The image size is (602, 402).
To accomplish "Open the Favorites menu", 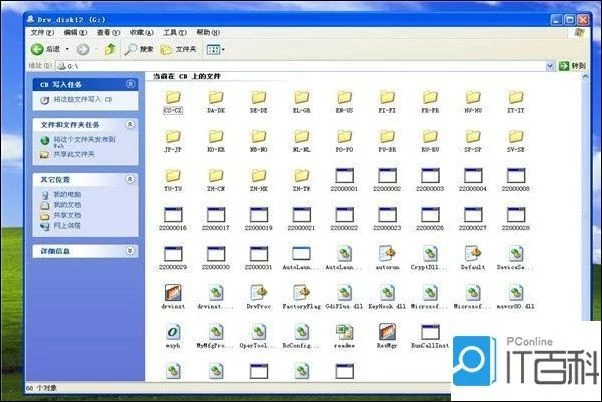I will 141,33.
